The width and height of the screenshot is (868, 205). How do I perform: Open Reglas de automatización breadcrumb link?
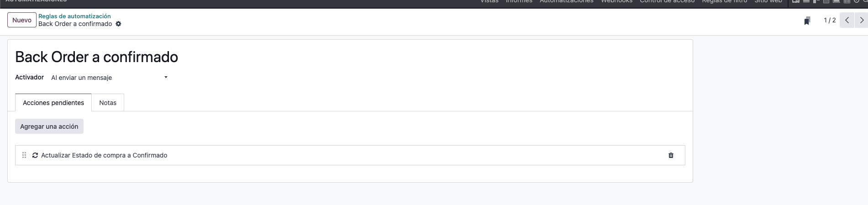[74, 16]
